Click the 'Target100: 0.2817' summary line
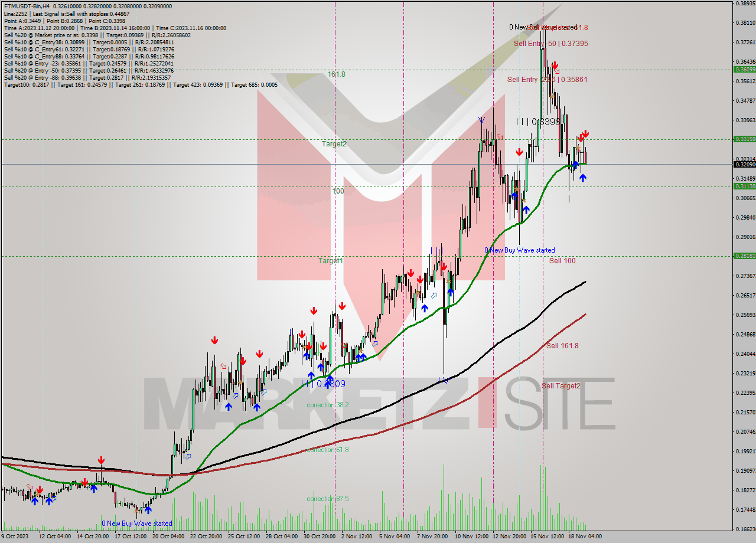Screen dimensions: 756x543 141,85
